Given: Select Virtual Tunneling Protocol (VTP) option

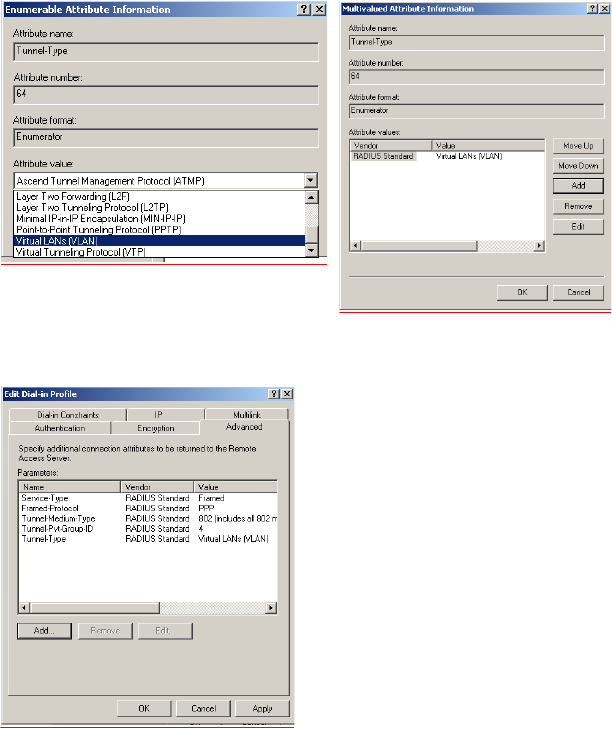Looking at the screenshot, I should coord(160,252).
